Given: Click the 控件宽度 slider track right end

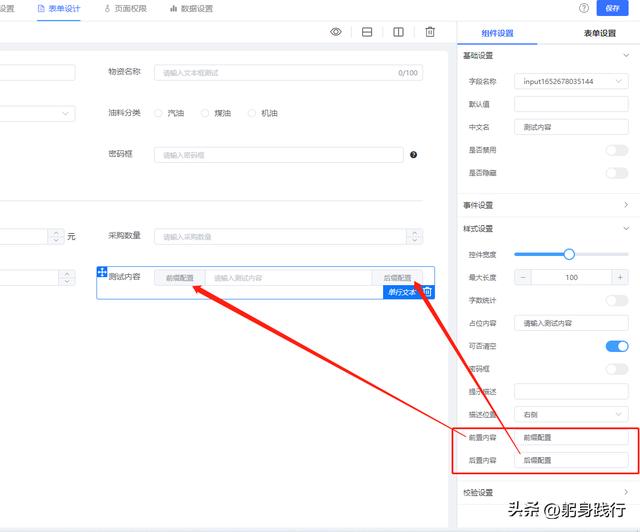Looking at the screenshot, I should [x=626, y=254].
